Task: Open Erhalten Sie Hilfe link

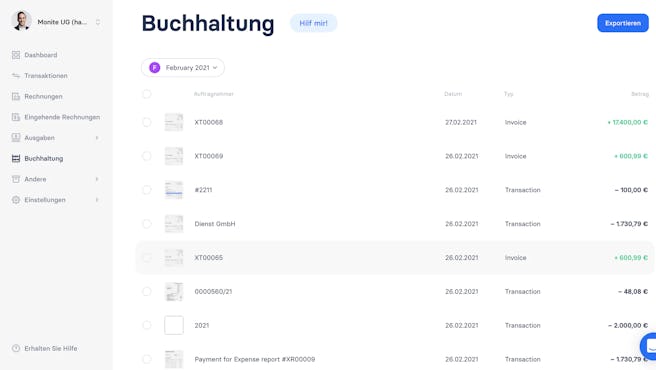Action: (x=51, y=348)
